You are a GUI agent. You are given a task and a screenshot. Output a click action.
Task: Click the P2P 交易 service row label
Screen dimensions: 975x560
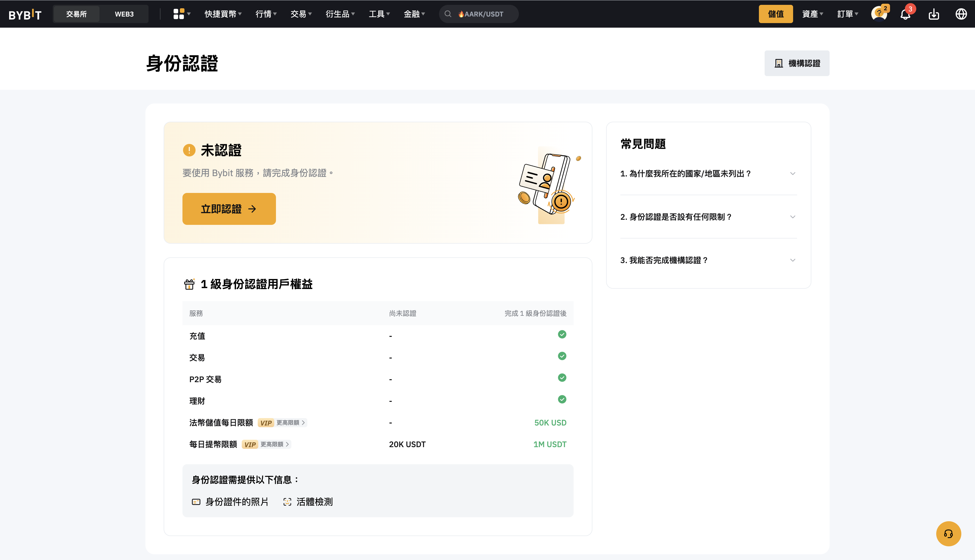tap(205, 379)
